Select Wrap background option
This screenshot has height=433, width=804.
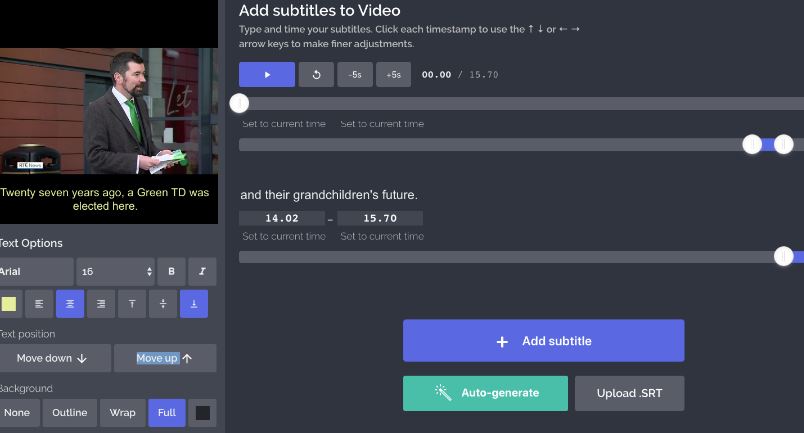coord(123,412)
